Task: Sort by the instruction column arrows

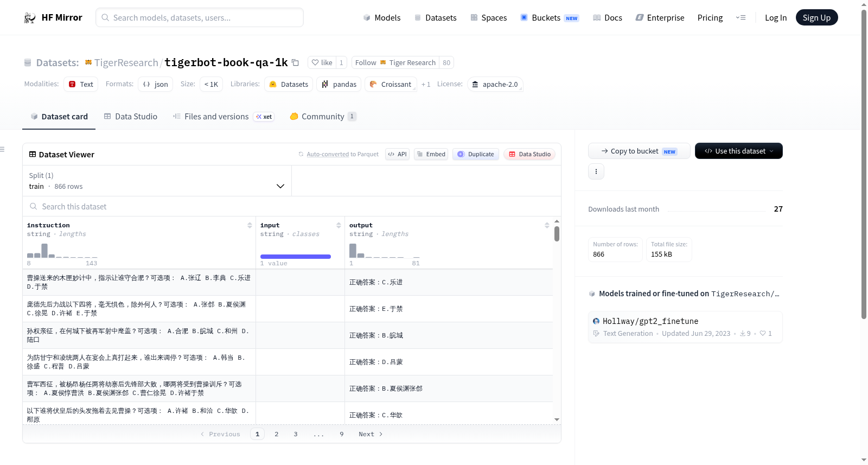Action: coord(250,225)
